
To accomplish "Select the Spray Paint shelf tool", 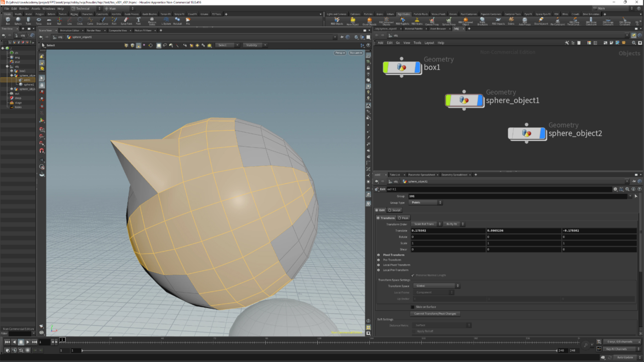I will tap(126, 21).
